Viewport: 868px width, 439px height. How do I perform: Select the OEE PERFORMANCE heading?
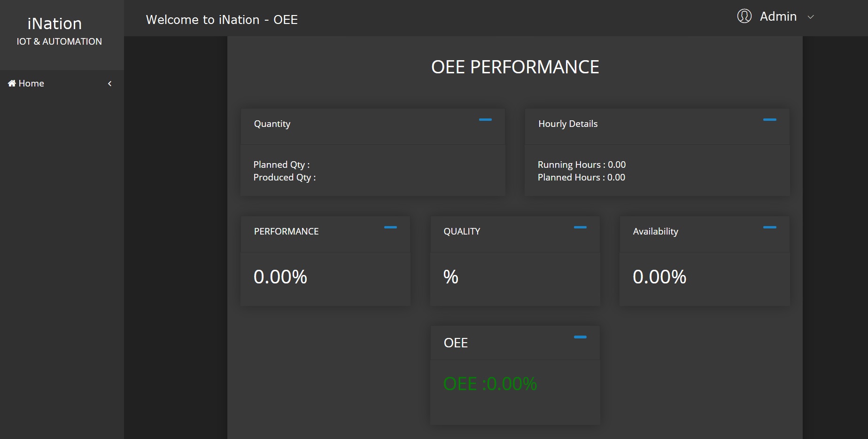(x=515, y=67)
